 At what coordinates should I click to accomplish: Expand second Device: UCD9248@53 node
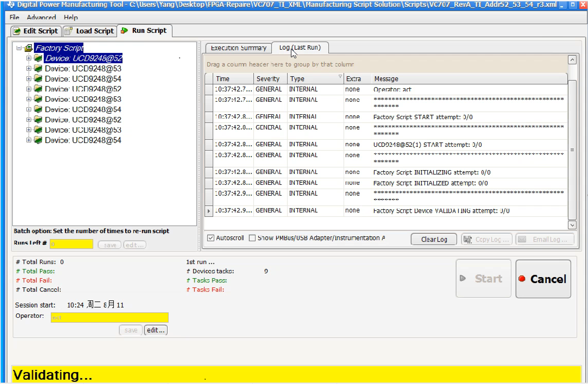(x=29, y=99)
